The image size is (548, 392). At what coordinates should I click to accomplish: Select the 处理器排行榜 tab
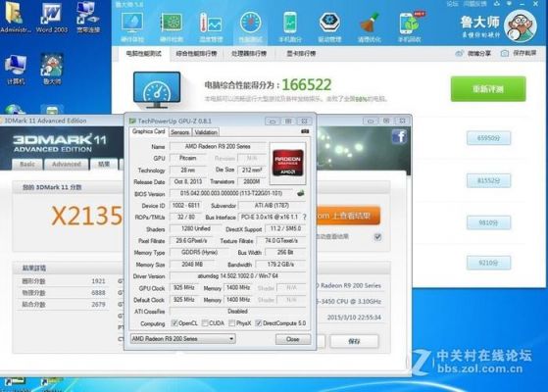click(x=249, y=54)
